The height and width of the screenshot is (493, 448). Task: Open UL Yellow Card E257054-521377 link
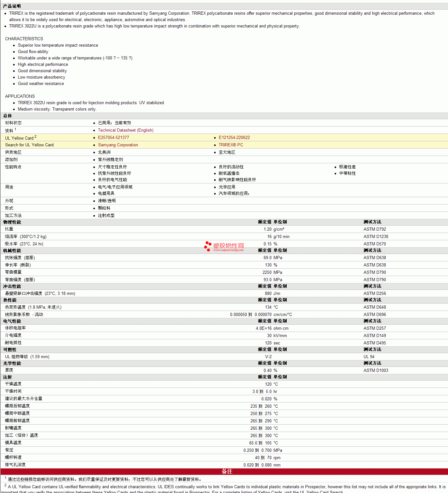click(113, 138)
